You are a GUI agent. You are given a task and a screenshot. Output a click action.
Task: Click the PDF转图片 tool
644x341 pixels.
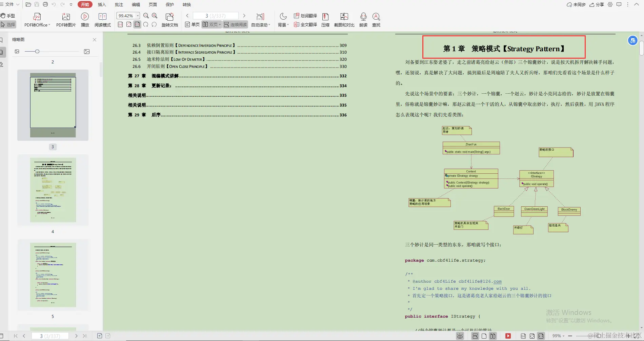pos(66,20)
